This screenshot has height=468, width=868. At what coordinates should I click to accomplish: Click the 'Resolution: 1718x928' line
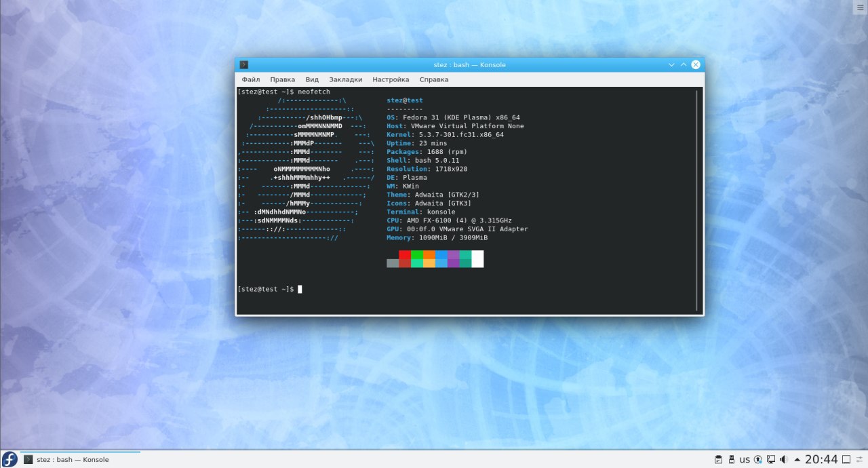(x=427, y=169)
